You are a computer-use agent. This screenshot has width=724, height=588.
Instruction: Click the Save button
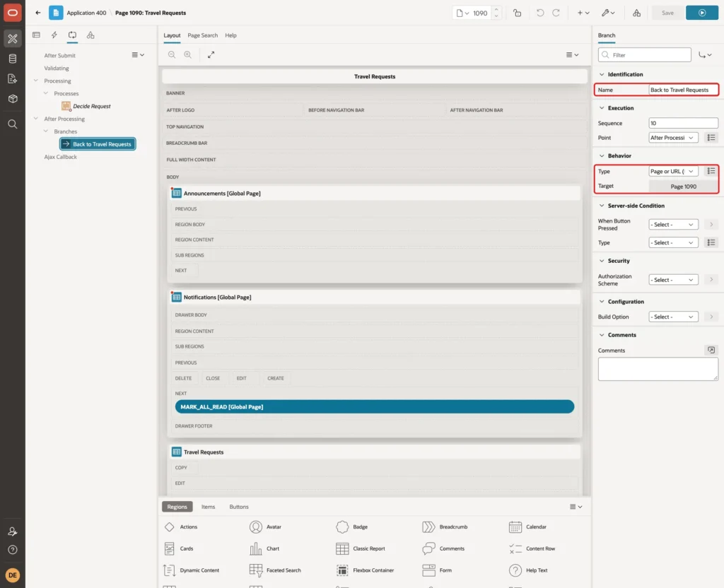point(667,13)
